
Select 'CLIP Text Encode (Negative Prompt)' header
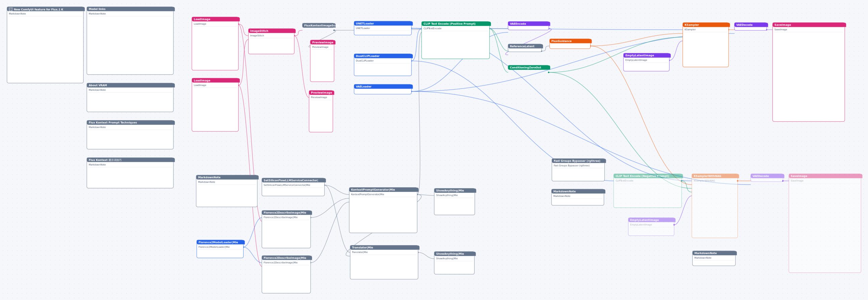648,176
